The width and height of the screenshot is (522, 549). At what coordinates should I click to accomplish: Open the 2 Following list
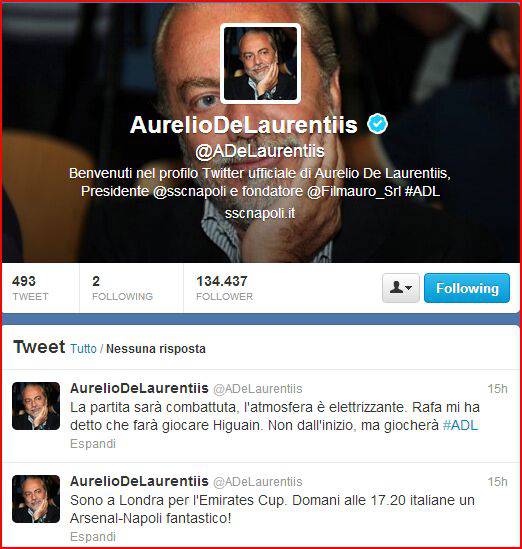[x=122, y=288]
